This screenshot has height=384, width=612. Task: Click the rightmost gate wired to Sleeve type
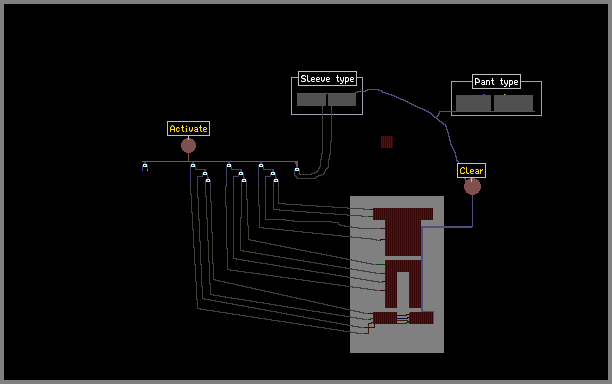[x=297, y=170]
